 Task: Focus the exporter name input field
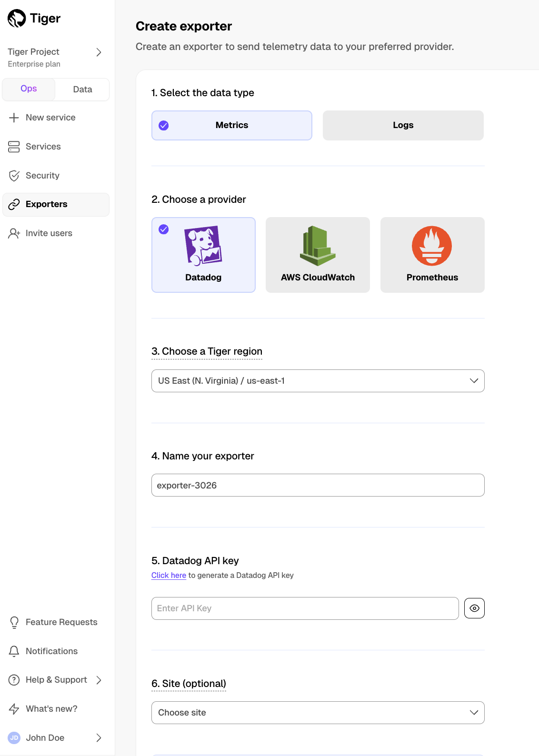coord(318,485)
